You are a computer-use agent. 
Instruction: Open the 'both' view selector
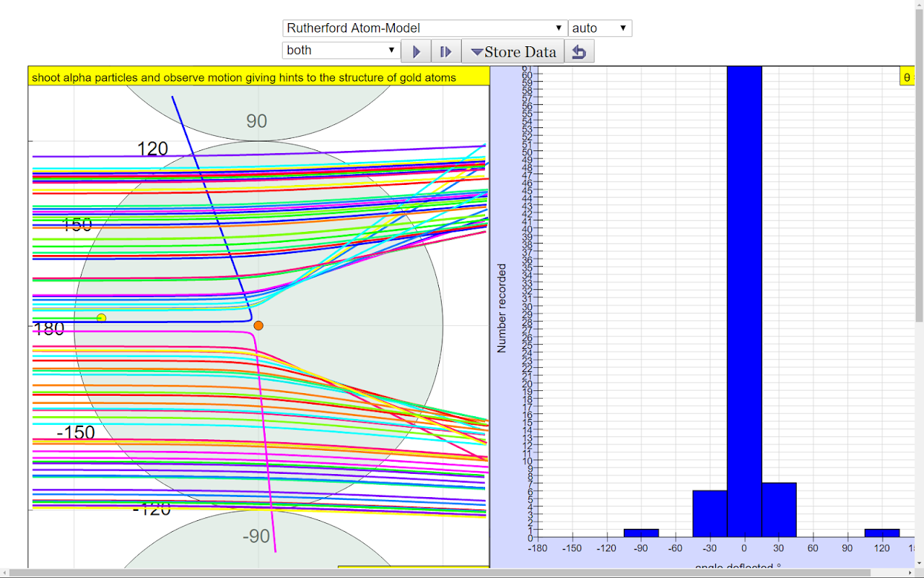tap(341, 50)
